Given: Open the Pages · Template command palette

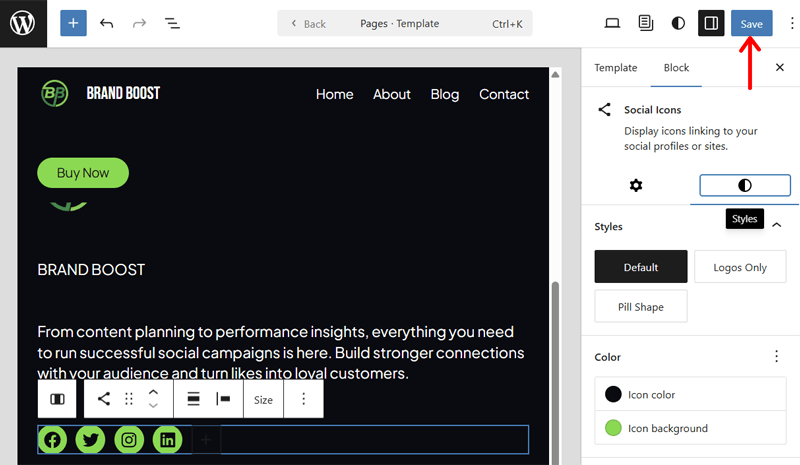Looking at the screenshot, I should pos(405,23).
